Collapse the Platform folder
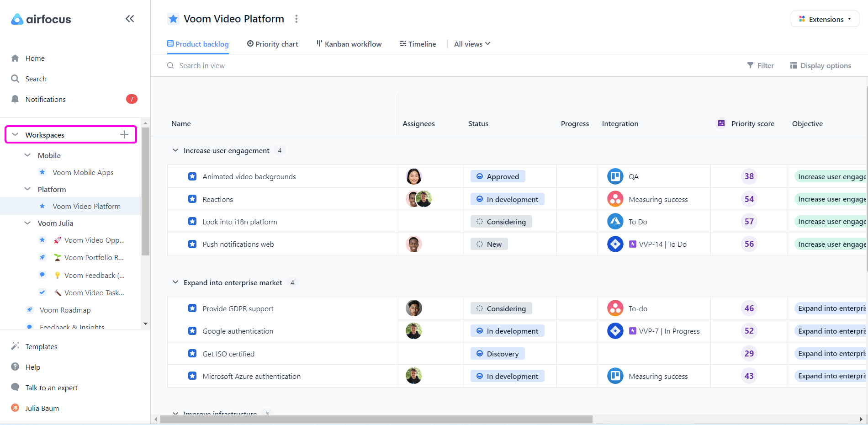The width and height of the screenshot is (868, 425). 27,189
